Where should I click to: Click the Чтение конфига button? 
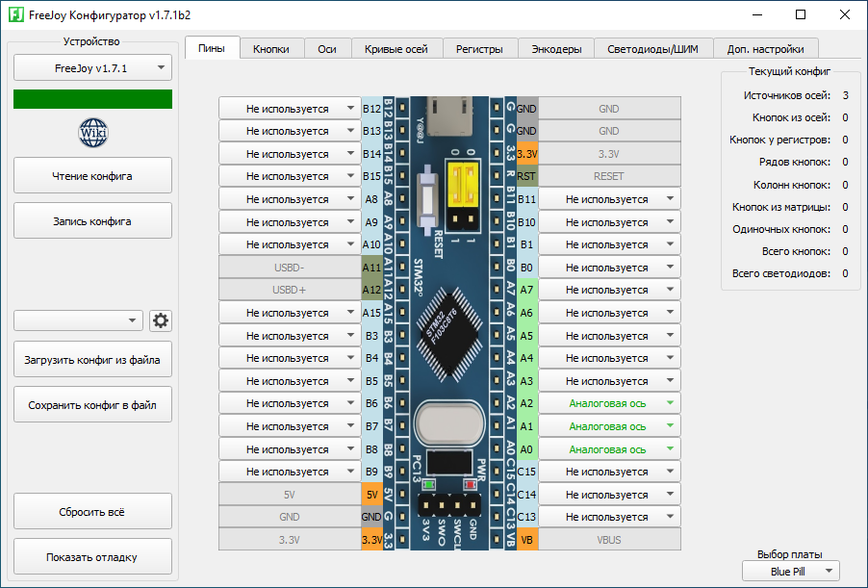pyautogui.click(x=92, y=176)
